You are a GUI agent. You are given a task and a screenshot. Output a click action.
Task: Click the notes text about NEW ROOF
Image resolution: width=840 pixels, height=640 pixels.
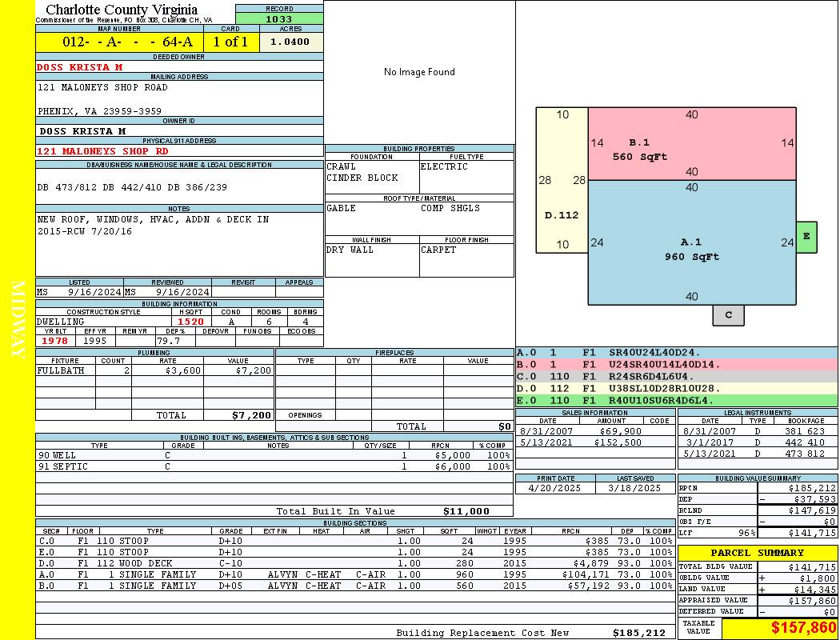[x=154, y=226]
